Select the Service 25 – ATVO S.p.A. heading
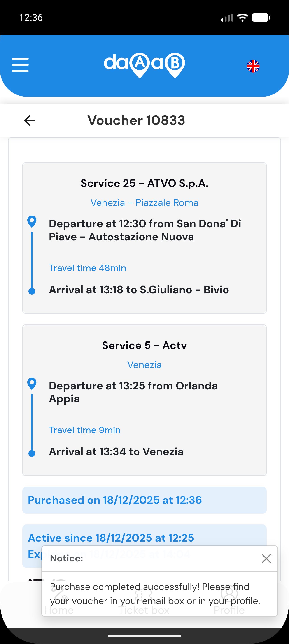 [144, 183]
